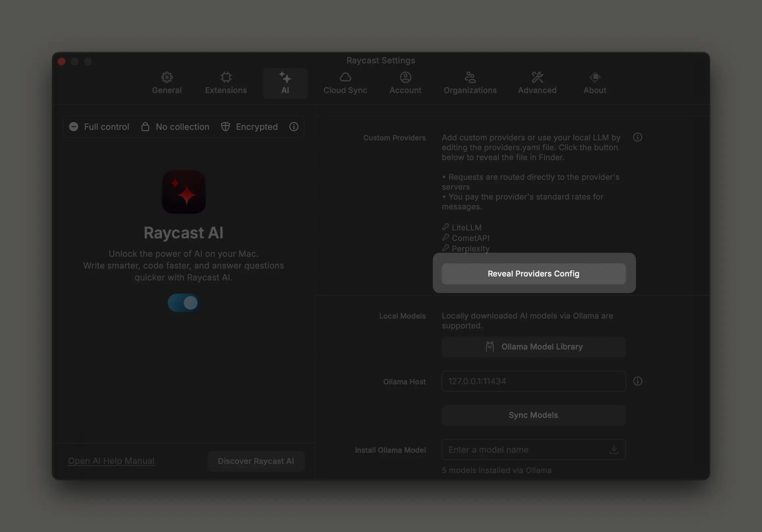Click the info icon next to Ollama Host field
Viewport: 762px width, 532px height.
point(638,381)
